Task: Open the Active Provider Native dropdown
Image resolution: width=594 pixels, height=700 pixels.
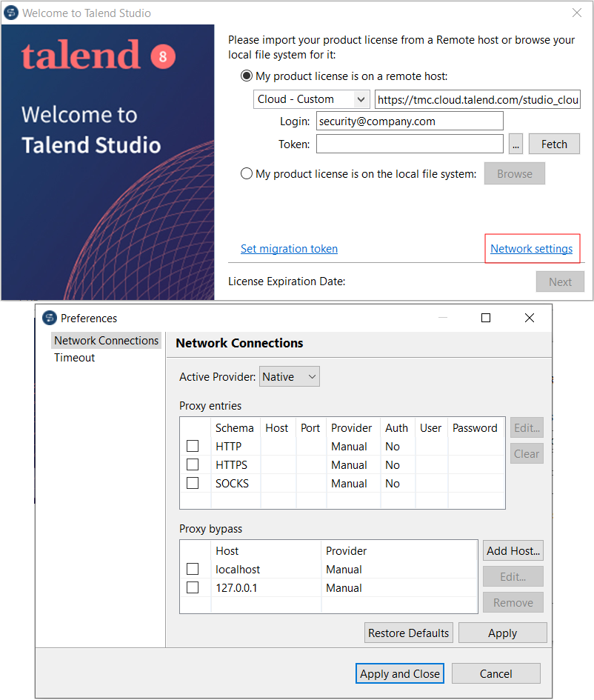Action: 289,377
